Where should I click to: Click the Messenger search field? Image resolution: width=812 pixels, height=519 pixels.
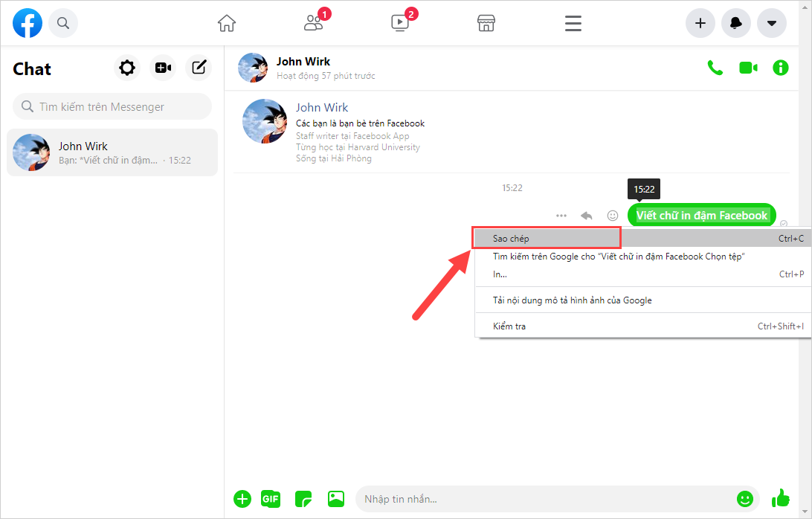pos(112,107)
